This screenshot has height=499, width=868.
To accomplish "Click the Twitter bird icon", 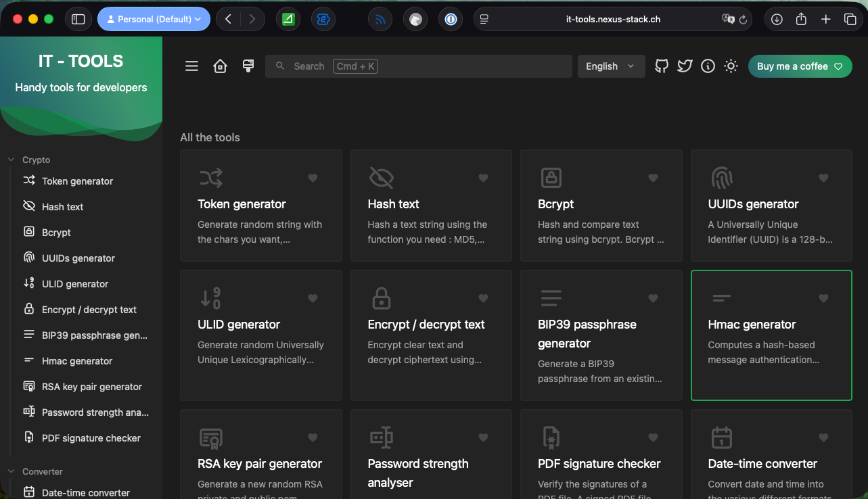I will [x=685, y=66].
